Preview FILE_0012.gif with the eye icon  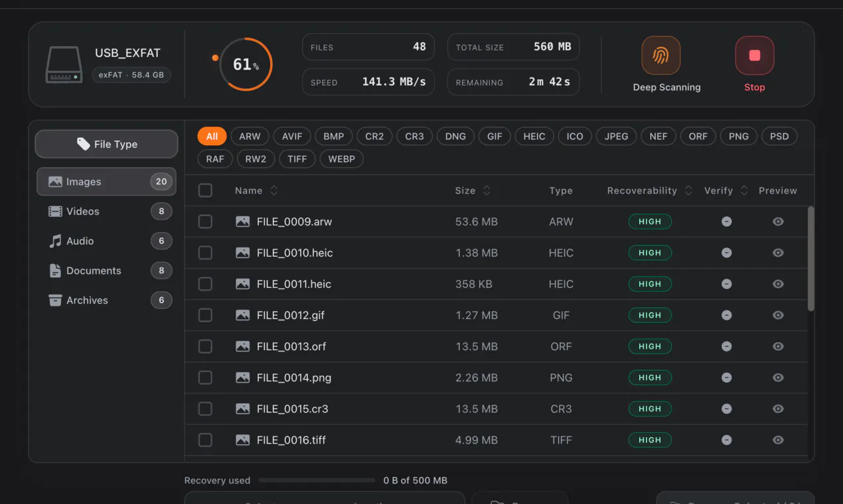click(x=778, y=315)
